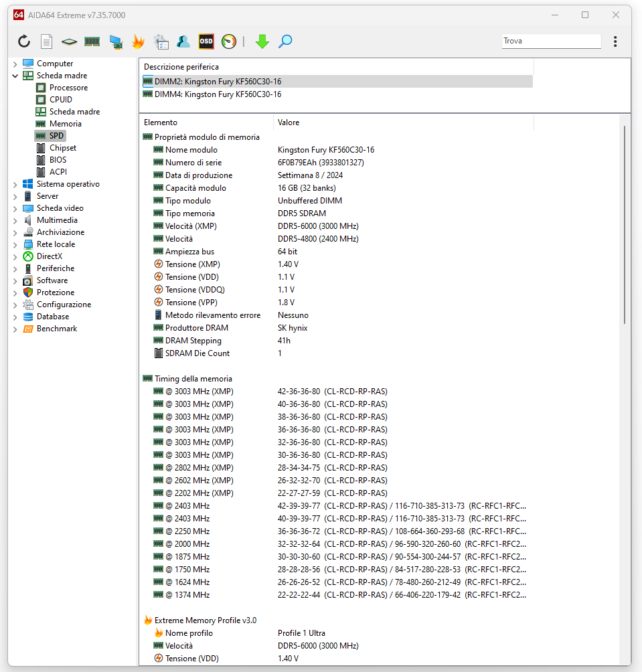This screenshot has width=642, height=672.
Task: Select Processore in the tree
Action: (68, 88)
